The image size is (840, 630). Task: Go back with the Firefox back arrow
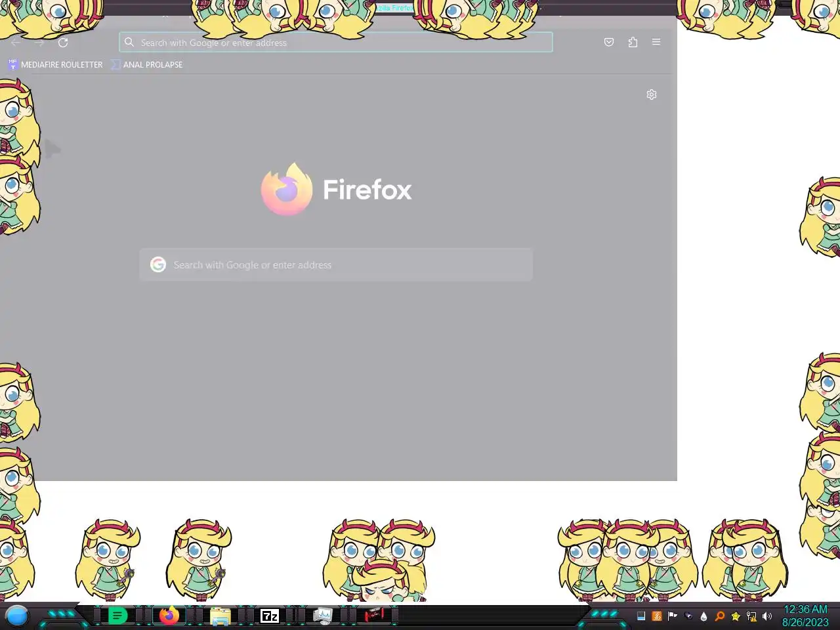[16, 43]
